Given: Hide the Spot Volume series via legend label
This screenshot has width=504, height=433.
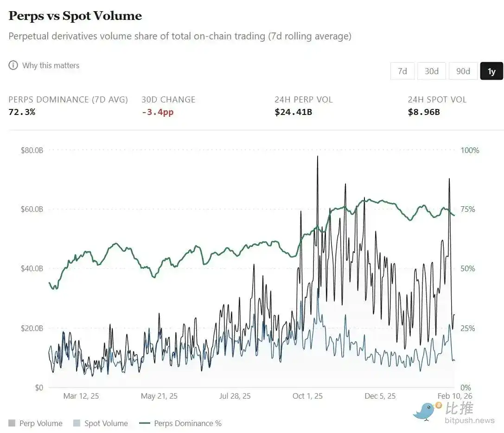Looking at the screenshot, I should 106,423.
